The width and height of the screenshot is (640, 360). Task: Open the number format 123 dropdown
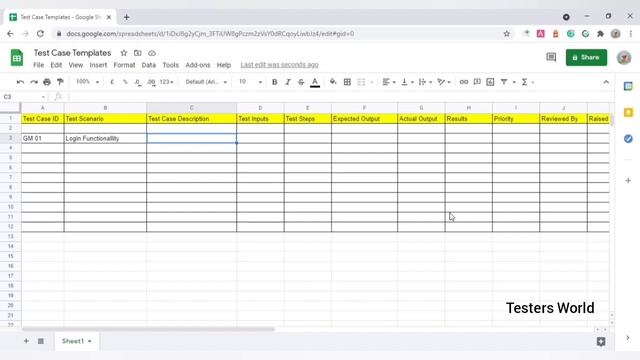[166, 82]
